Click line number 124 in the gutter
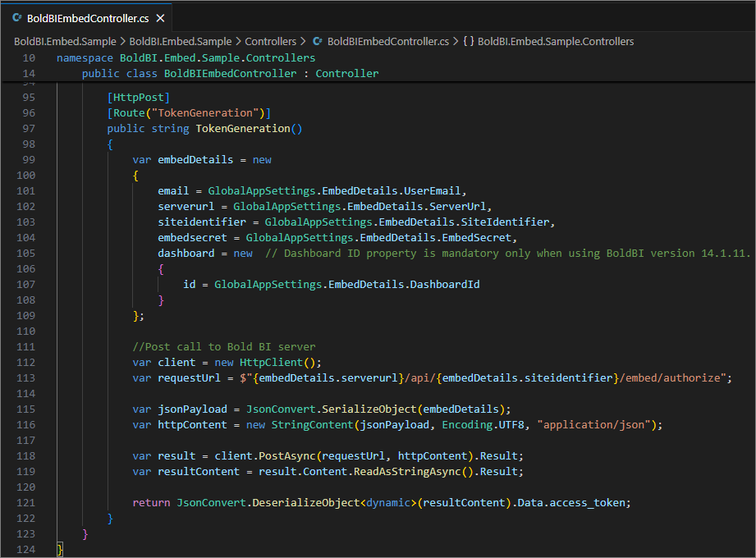This screenshot has height=558, width=756. (29, 549)
